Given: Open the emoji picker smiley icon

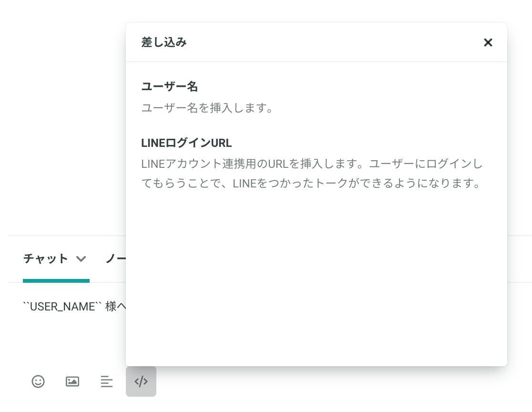Looking at the screenshot, I should point(38,381).
